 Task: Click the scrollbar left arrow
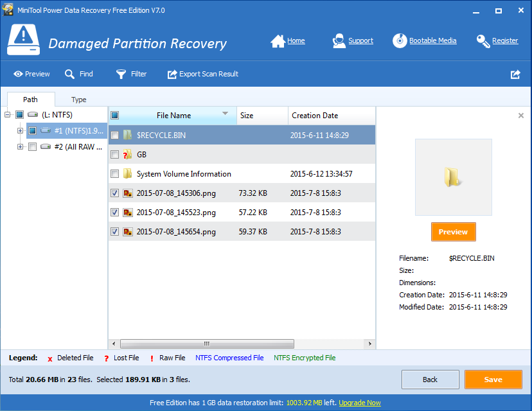(114, 344)
